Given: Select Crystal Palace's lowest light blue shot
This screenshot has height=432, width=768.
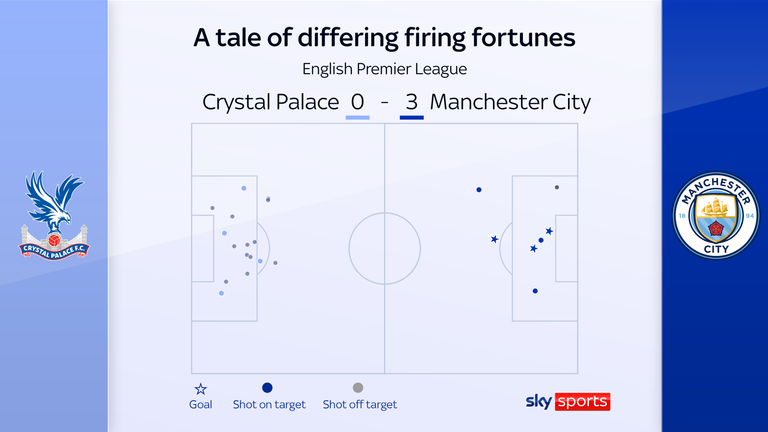Looking at the screenshot, I should 221,294.
